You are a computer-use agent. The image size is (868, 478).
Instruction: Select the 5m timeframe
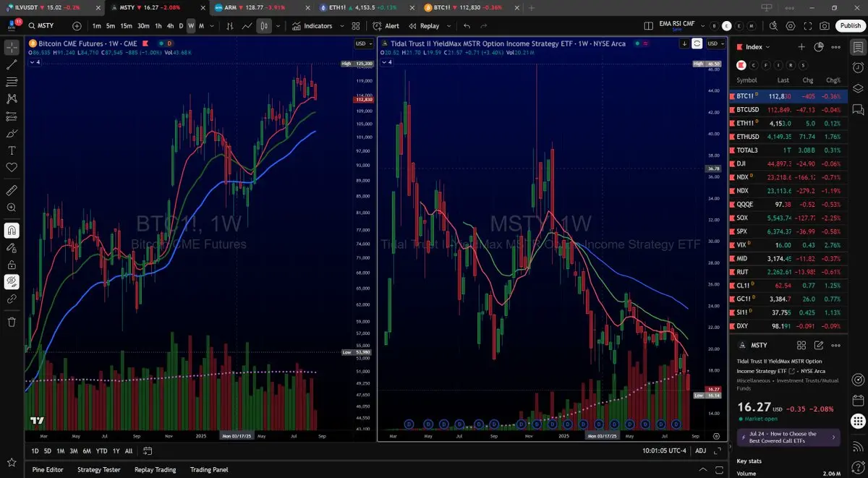point(111,26)
